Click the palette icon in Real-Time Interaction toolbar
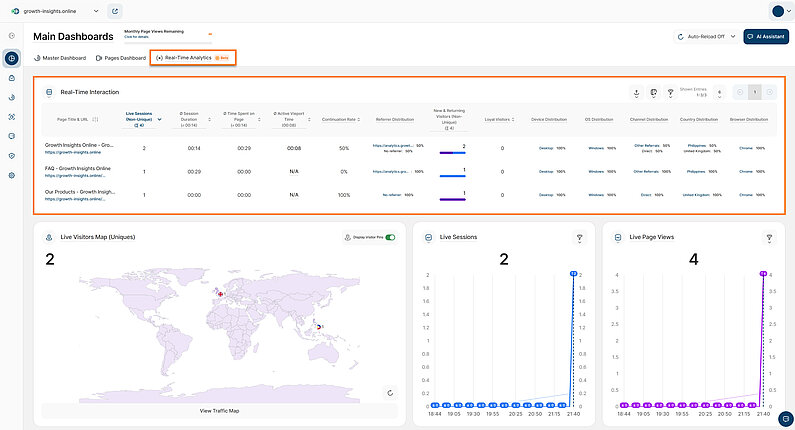Viewport: 795px width, 430px height. point(654,92)
